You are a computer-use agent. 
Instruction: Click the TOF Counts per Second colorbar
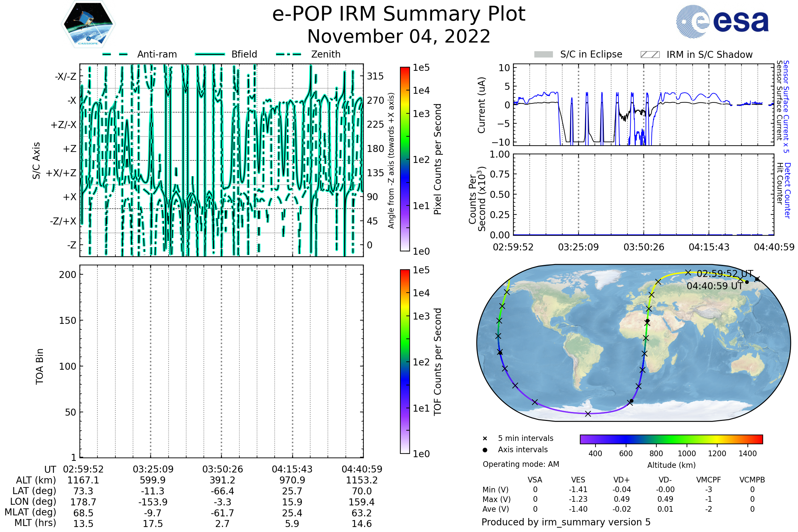click(x=405, y=361)
